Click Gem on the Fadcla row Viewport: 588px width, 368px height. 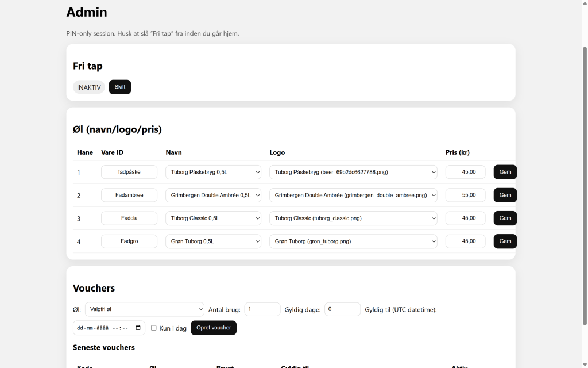click(x=505, y=218)
